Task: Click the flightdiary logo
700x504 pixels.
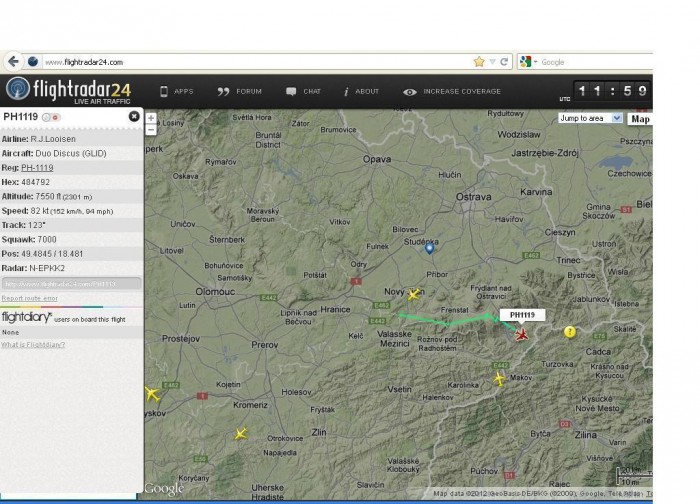Action: 27,317
